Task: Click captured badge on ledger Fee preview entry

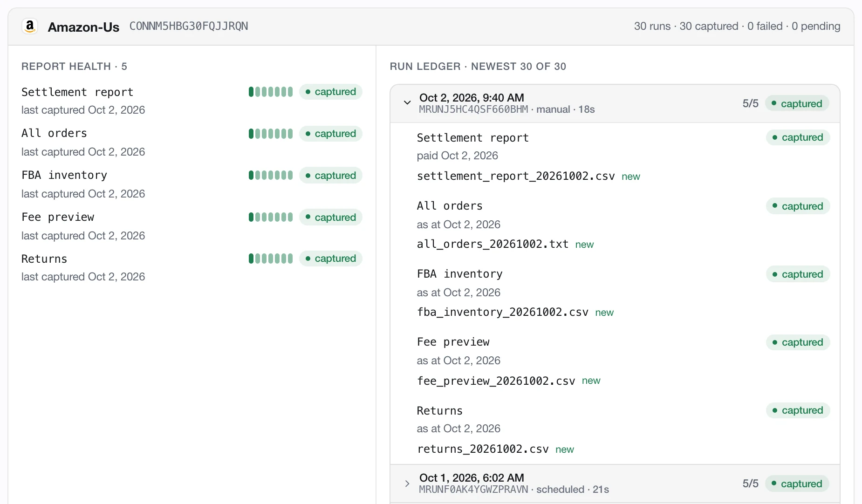Action: (x=798, y=342)
